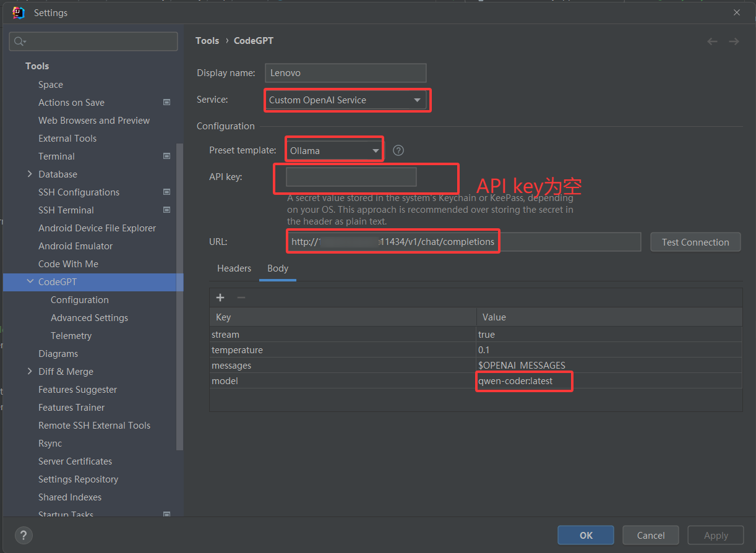Select the model key cell
Screen dimensions: 756x553
click(343, 380)
